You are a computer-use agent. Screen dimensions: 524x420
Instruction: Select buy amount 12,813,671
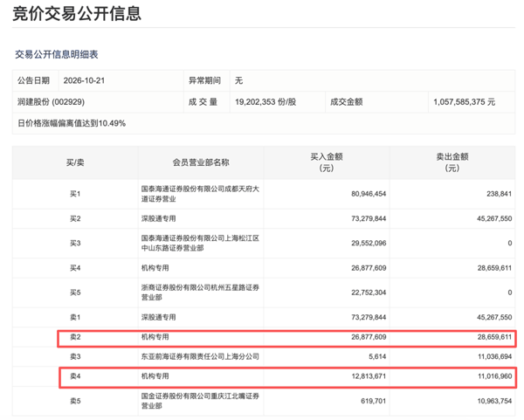pos(369,376)
